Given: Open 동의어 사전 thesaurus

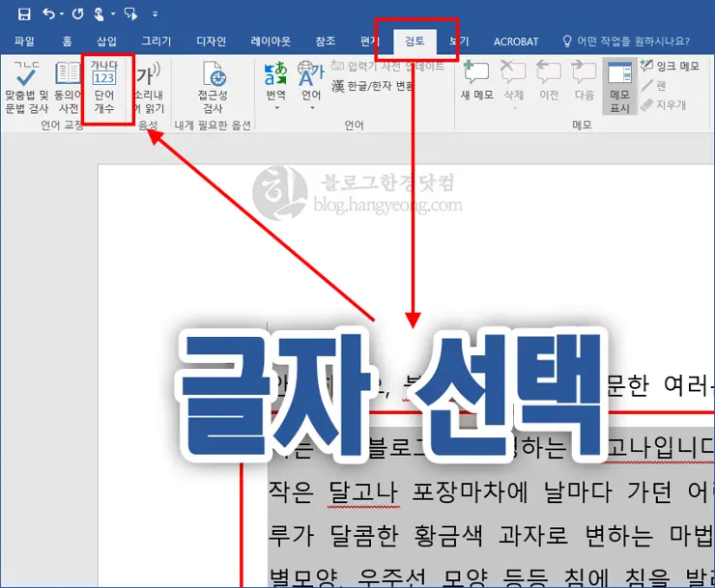Looking at the screenshot, I should [x=69, y=87].
